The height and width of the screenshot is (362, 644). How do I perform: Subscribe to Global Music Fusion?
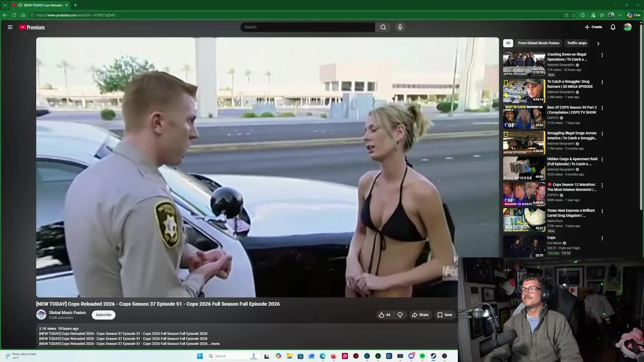pyautogui.click(x=104, y=315)
